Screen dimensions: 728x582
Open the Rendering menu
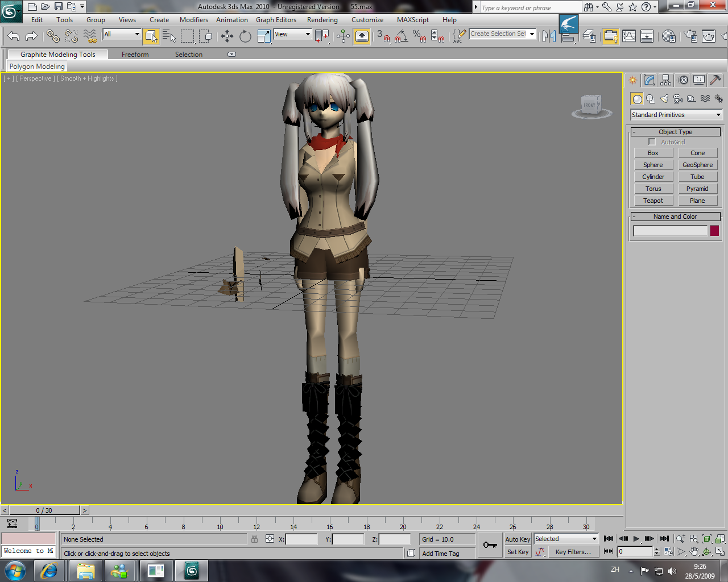[322, 20]
